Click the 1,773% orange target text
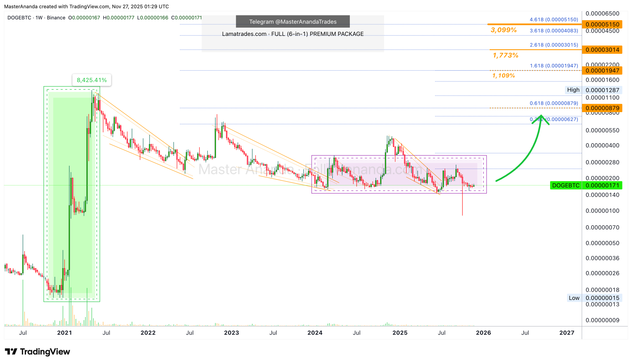Viewport: 632px width, 364px height. point(505,55)
